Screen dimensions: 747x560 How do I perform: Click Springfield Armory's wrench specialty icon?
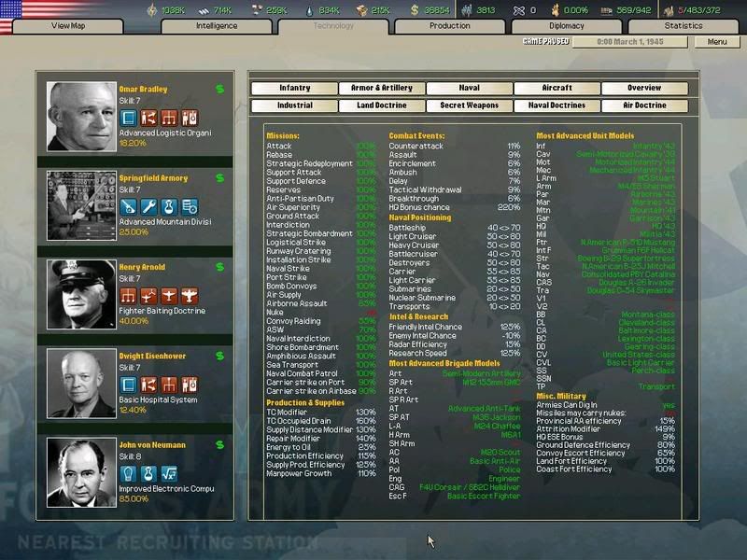(148, 206)
